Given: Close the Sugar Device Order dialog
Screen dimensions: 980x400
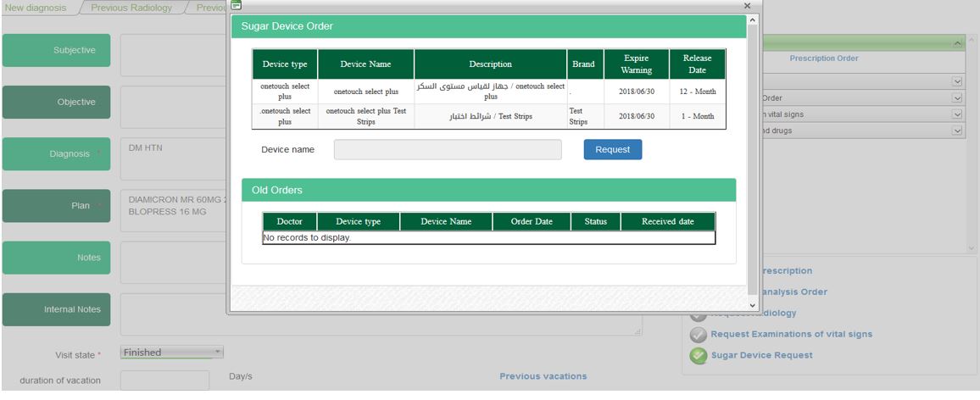Looking at the screenshot, I should 746,6.
